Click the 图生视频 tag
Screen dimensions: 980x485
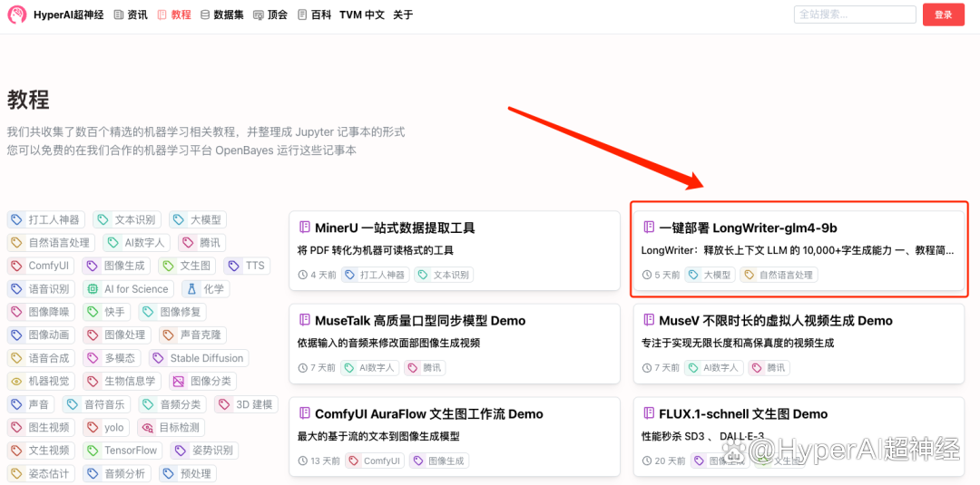point(41,428)
